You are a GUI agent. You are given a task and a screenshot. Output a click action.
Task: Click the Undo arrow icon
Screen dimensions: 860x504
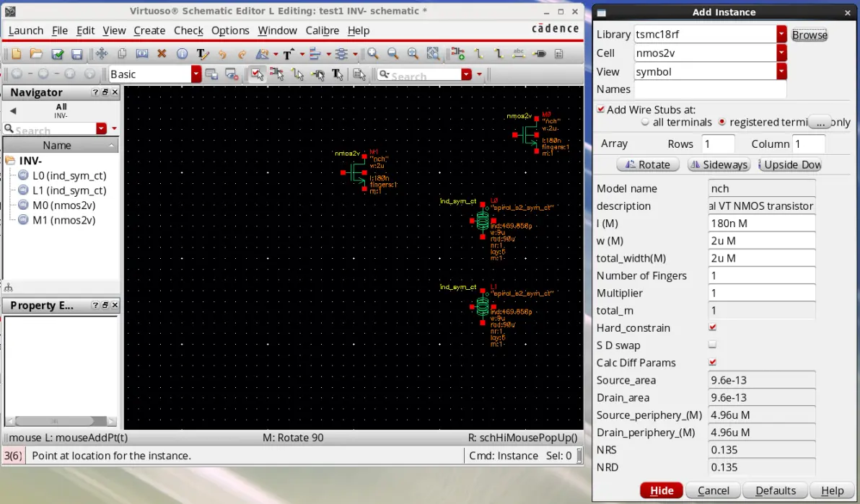(x=222, y=54)
